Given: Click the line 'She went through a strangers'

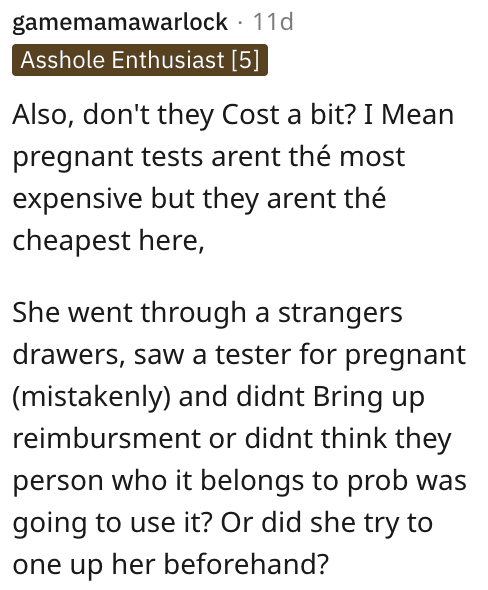Looking at the screenshot, I should (x=207, y=313).
